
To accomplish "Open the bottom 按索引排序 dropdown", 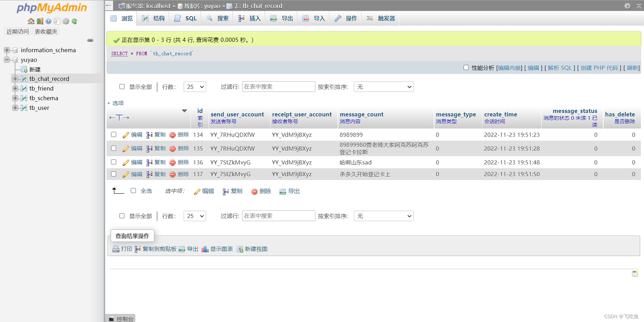I will (x=384, y=216).
